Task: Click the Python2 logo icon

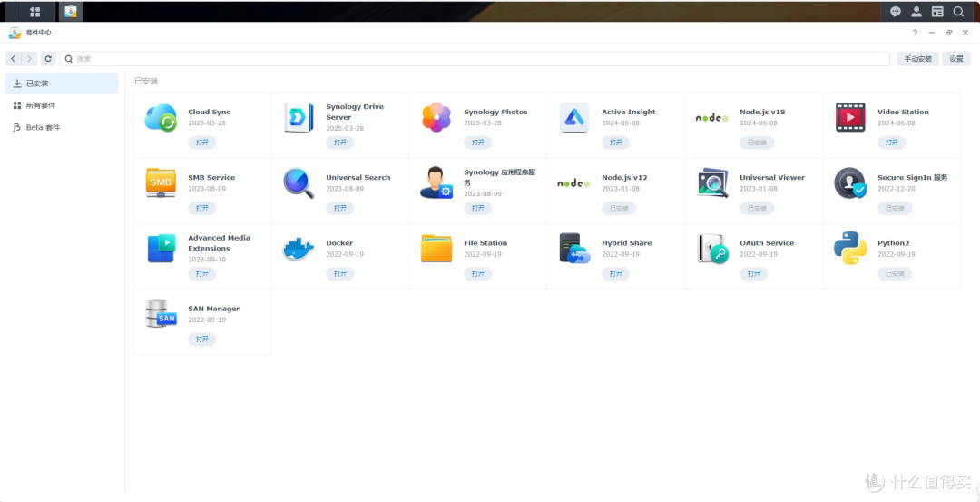Action: pyautogui.click(x=850, y=248)
